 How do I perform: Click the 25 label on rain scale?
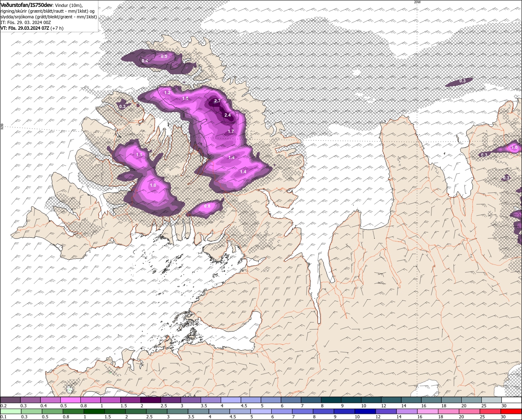[x=482, y=417]
